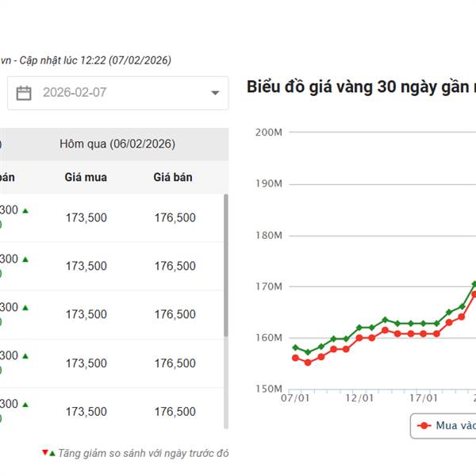Click the red data point at 12/01

tap(359, 338)
